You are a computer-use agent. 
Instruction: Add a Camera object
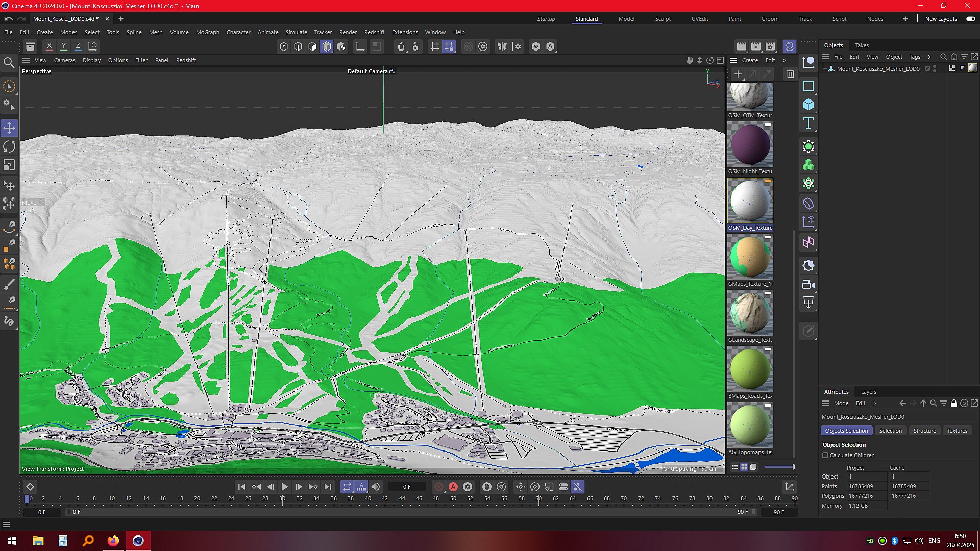808,284
